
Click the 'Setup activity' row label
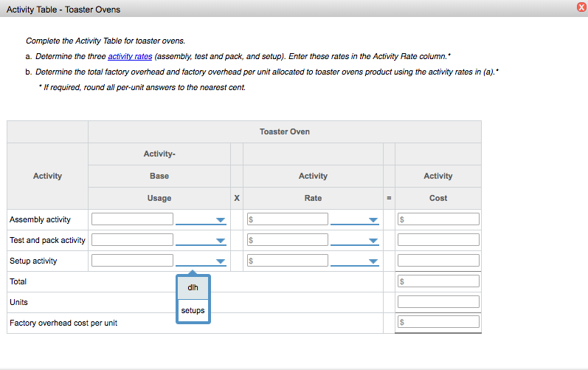33,261
